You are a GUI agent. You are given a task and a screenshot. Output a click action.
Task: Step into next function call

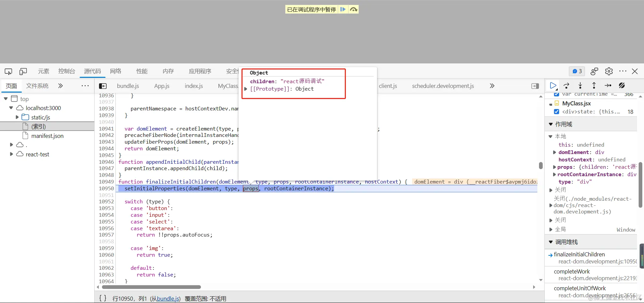tap(580, 86)
